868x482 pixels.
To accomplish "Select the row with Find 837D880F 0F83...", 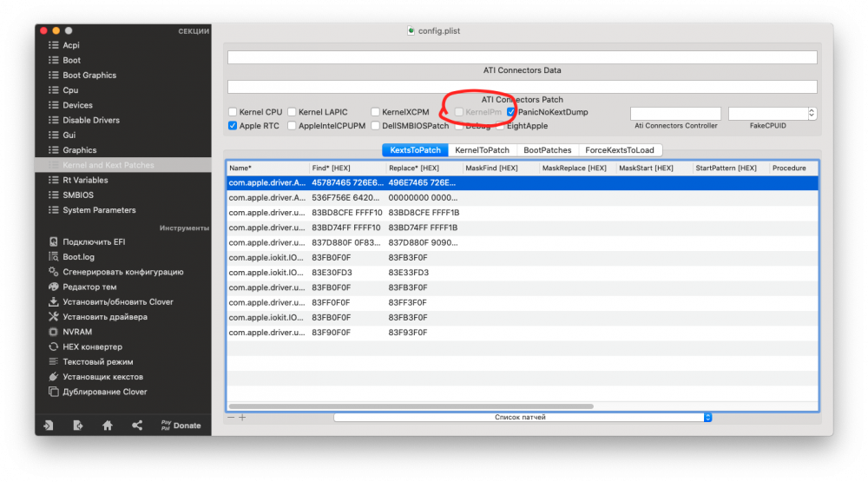I will coord(522,242).
